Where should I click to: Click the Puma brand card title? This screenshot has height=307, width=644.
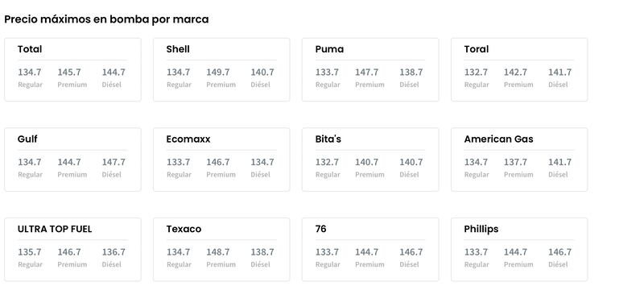(329, 49)
